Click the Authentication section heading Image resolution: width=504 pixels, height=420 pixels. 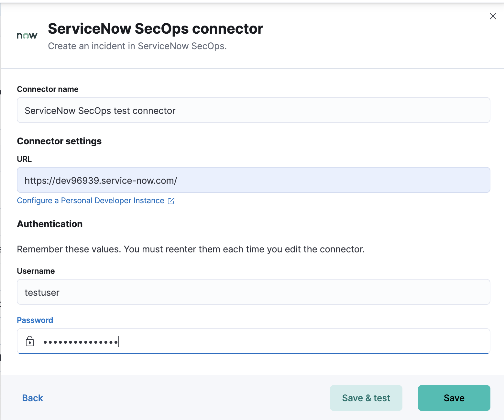point(50,224)
